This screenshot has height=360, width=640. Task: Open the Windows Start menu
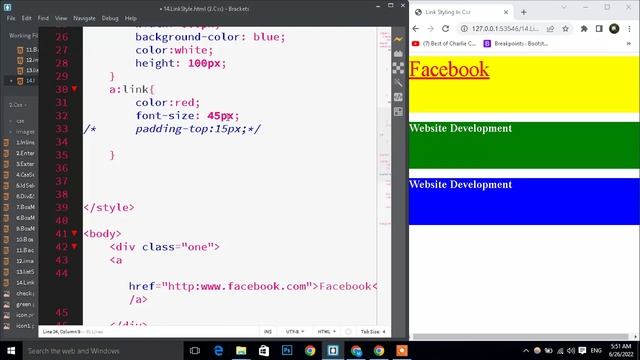[11, 351]
